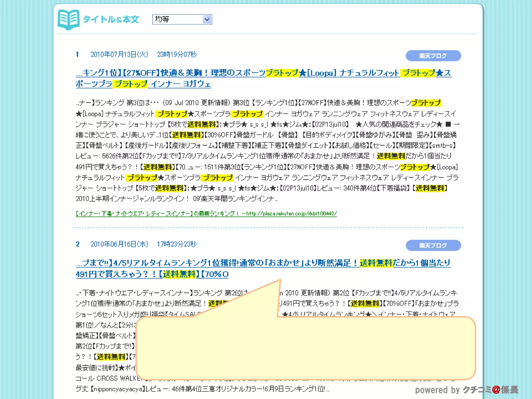Open the 均等 dropdown menu

click(x=182, y=19)
